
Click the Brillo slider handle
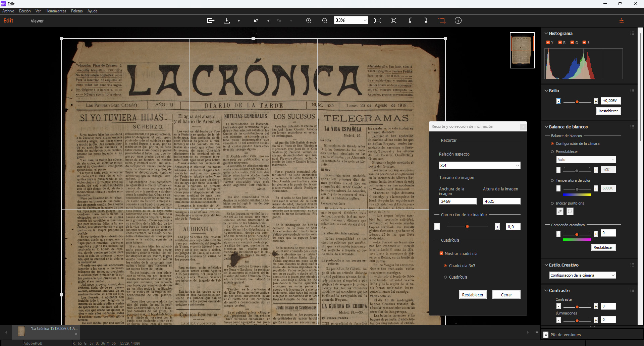[577, 102]
